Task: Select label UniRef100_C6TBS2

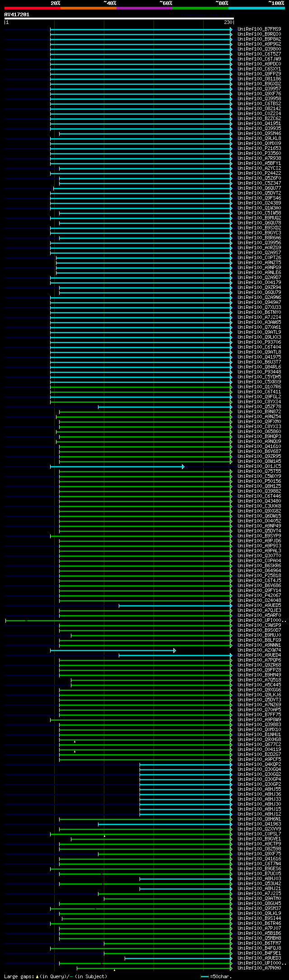Action: tap(259, 104)
